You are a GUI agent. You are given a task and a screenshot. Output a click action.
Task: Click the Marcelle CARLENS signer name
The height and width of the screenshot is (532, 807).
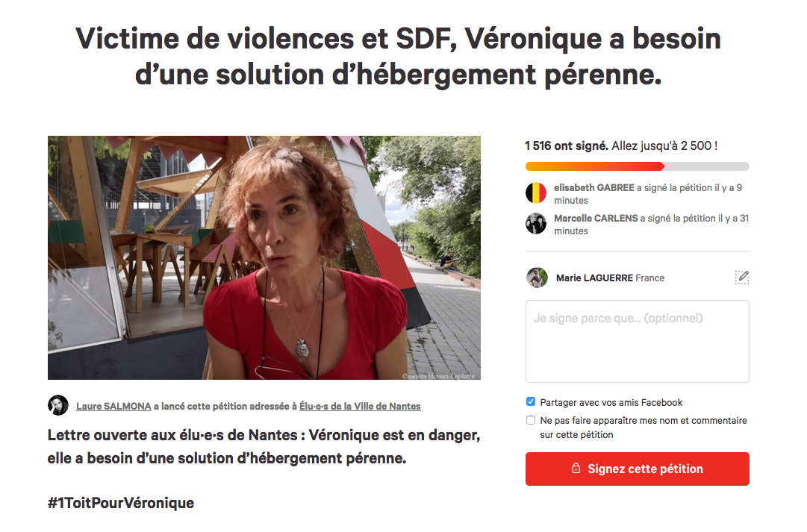click(596, 218)
